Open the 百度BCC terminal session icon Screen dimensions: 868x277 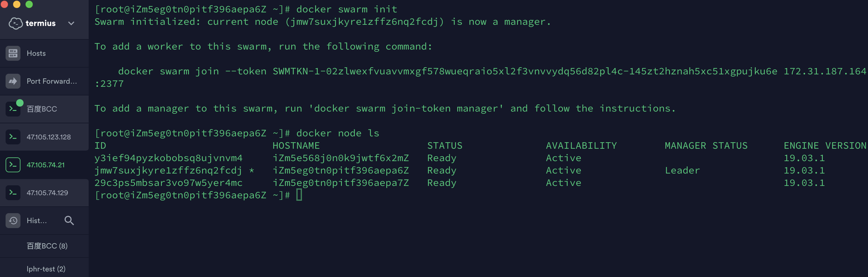13,109
